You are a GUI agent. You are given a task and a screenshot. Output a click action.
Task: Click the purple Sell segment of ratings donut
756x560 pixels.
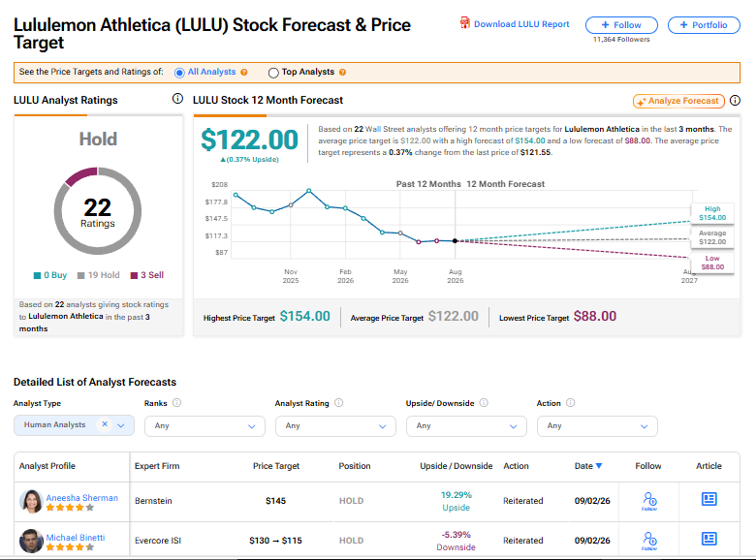80,176
